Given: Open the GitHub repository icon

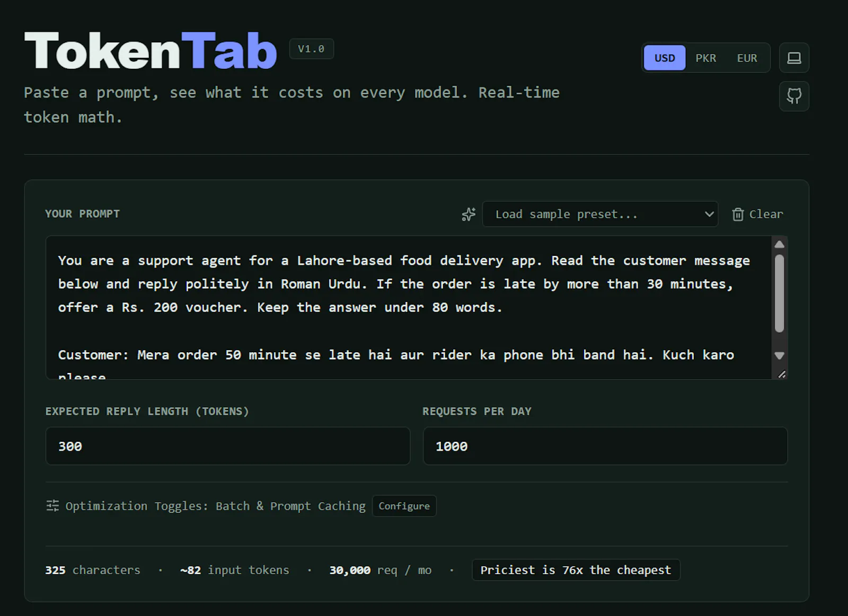Looking at the screenshot, I should point(794,96).
